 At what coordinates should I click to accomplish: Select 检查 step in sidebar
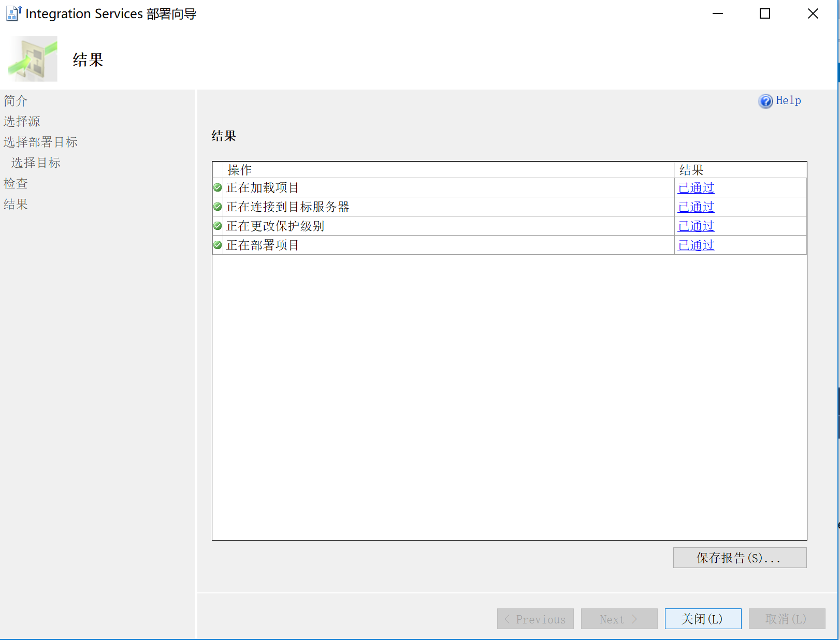click(16, 183)
